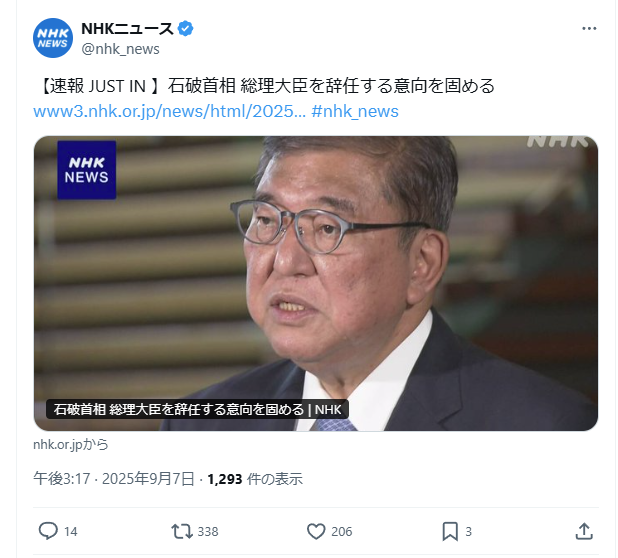Image resolution: width=618 pixels, height=558 pixels.
Task: Open the 午後3:17 2025年9月7日 timestamp
Action: point(114,479)
